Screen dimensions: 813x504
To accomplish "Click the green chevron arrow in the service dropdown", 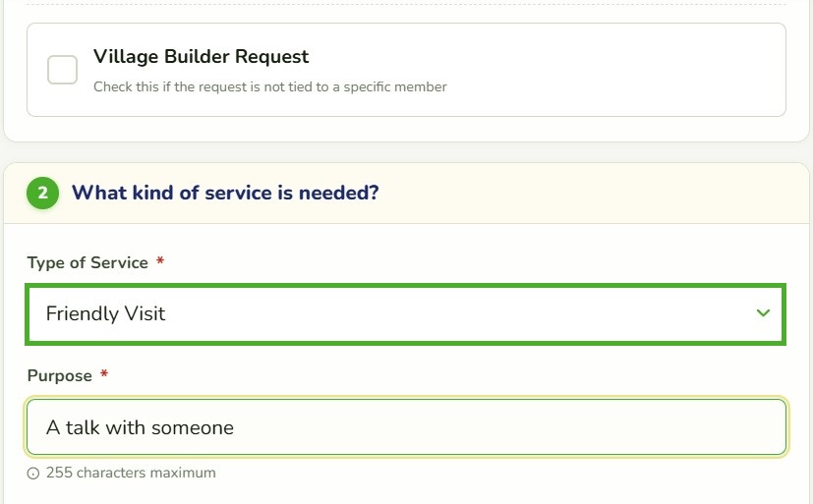I will click(763, 312).
